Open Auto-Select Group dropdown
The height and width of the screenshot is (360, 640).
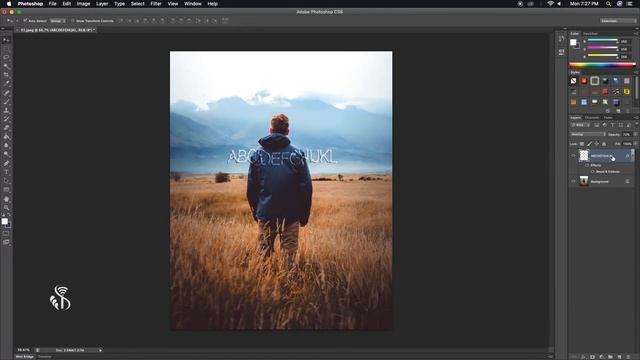point(58,20)
